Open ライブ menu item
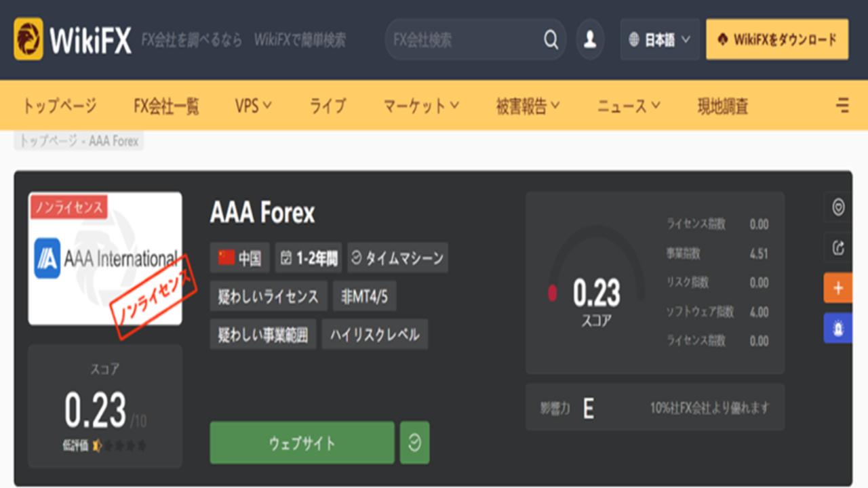This screenshot has width=868, height=488. pyautogui.click(x=328, y=106)
